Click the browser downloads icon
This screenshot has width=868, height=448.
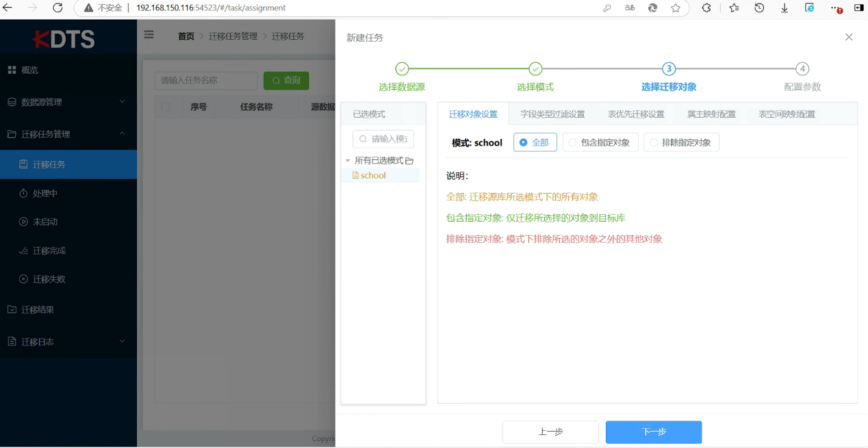(784, 8)
